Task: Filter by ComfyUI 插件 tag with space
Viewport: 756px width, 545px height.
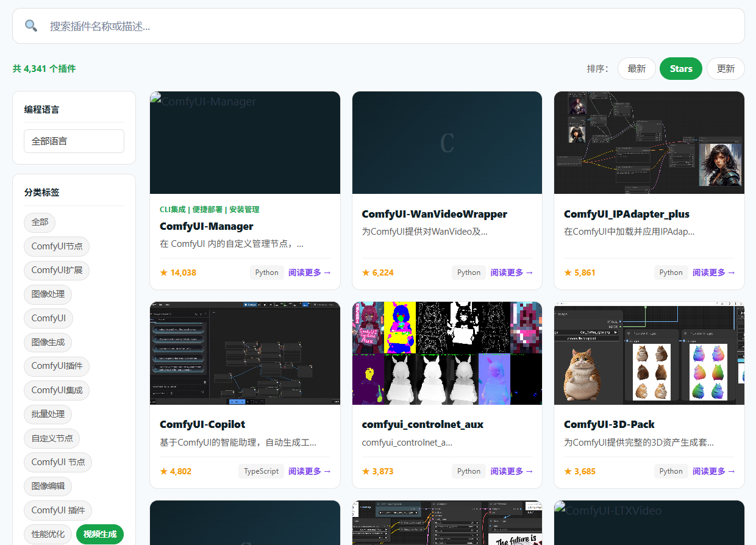Action: coord(58,510)
